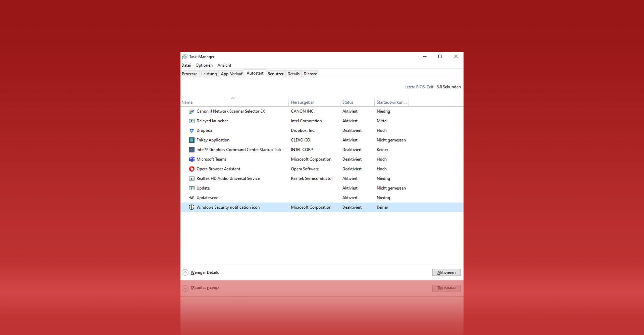Click Deaktiviert status in Dropbox row
Image resolution: width=644 pixels, height=335 pixels.
pos(352,131)
